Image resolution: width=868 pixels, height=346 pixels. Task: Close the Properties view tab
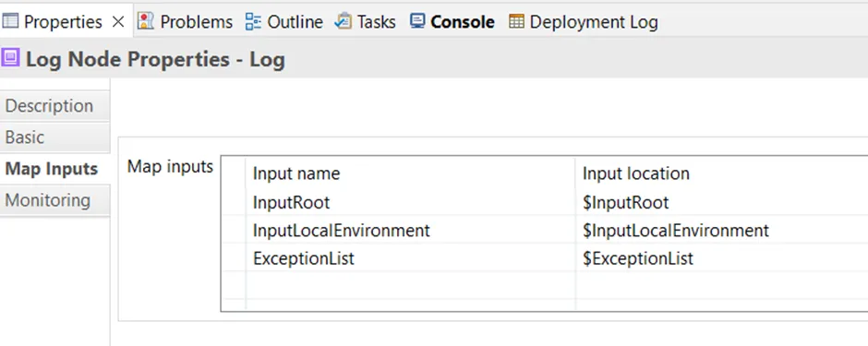[118, 22]
